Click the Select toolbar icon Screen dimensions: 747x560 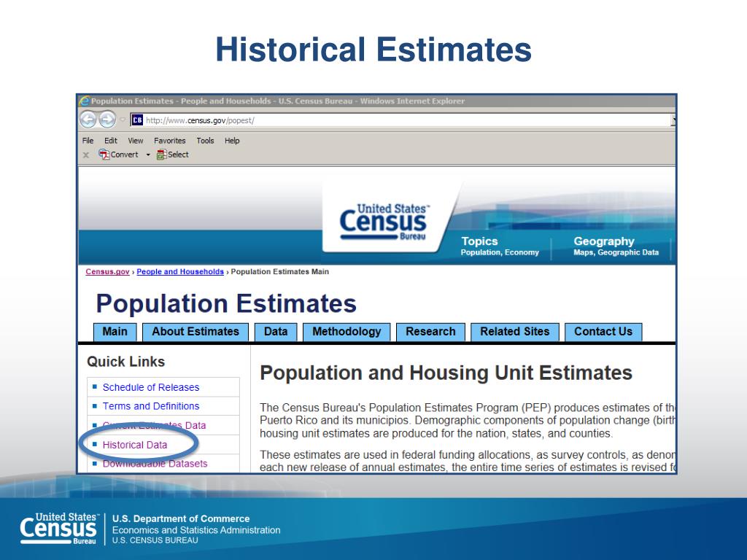(x=161, y=155)
